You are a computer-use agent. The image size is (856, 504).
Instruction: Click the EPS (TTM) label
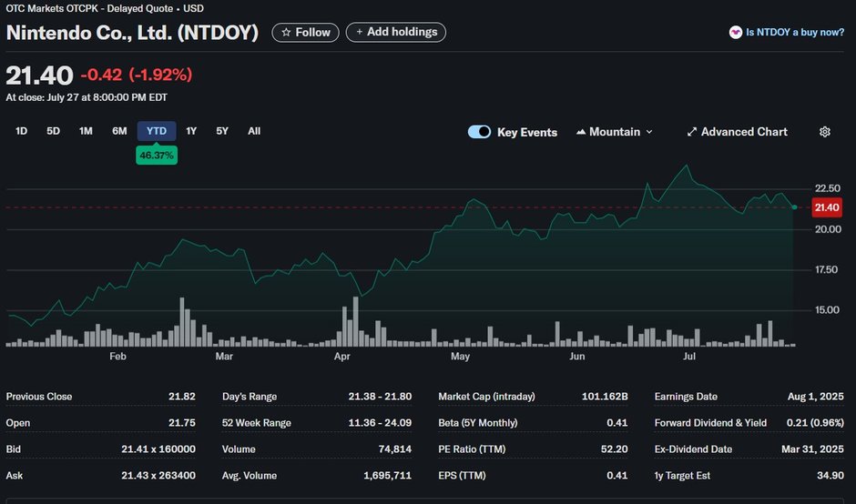click(x=462, y=475)
